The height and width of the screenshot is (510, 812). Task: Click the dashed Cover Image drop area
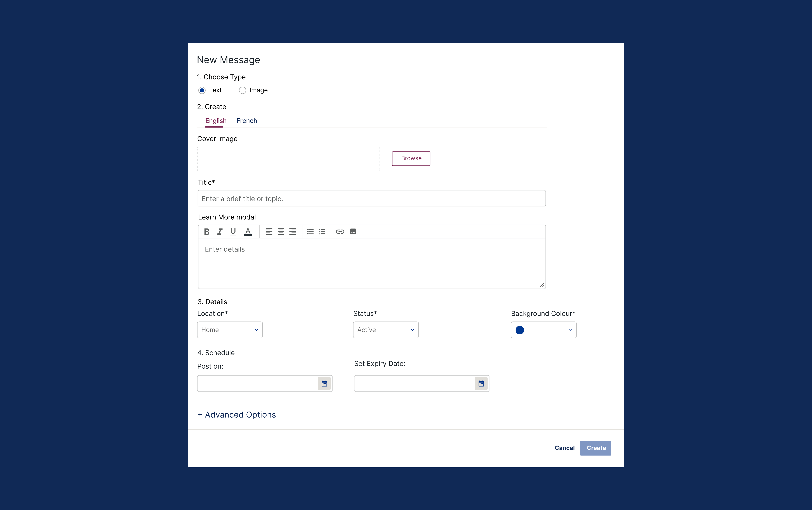(288, 159)
